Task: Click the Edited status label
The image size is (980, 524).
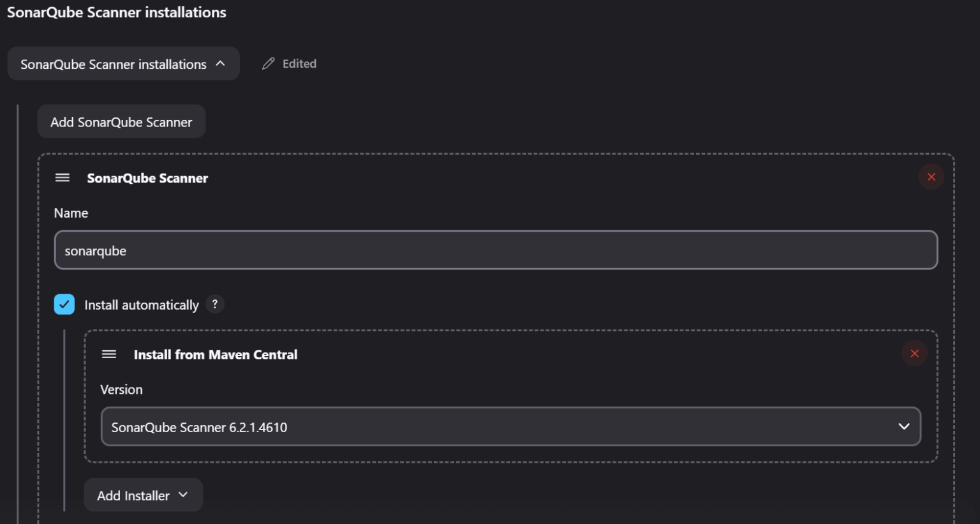Action: (x=299, y=64)
